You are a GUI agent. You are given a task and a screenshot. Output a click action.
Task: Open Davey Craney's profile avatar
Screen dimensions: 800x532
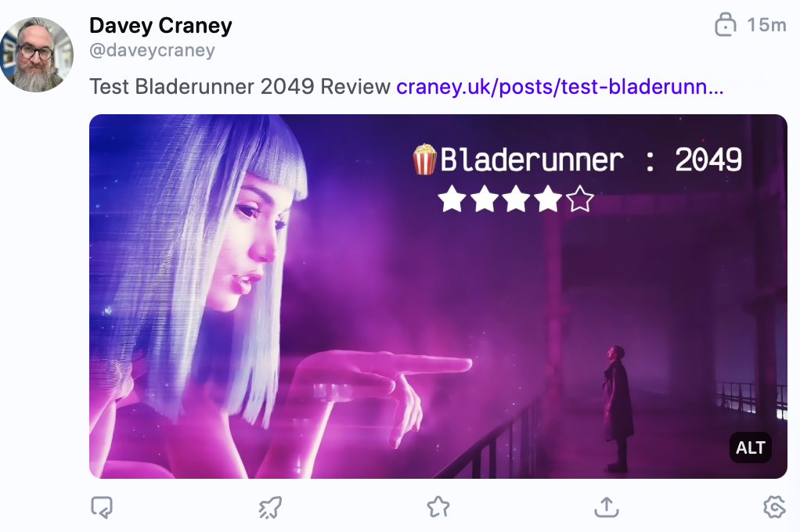tap(37, 55)
